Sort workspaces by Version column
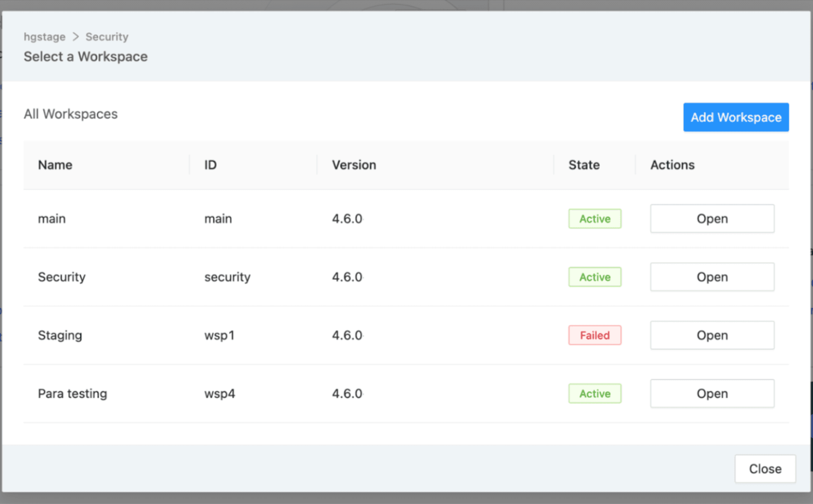 click(x=354, y=165)
